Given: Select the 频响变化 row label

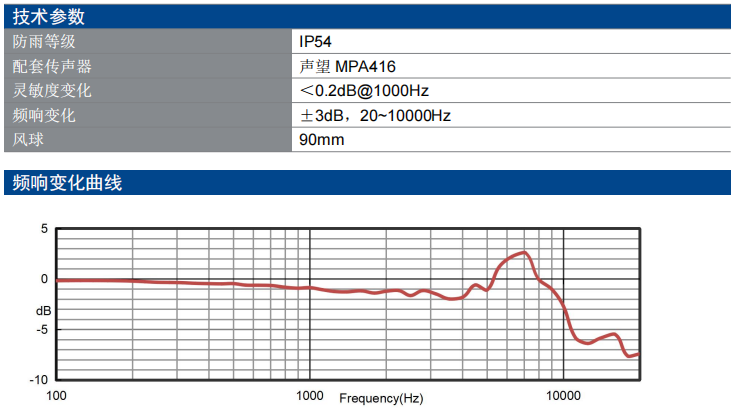Looking at the screenshot, I should click(x=44, y=116).
